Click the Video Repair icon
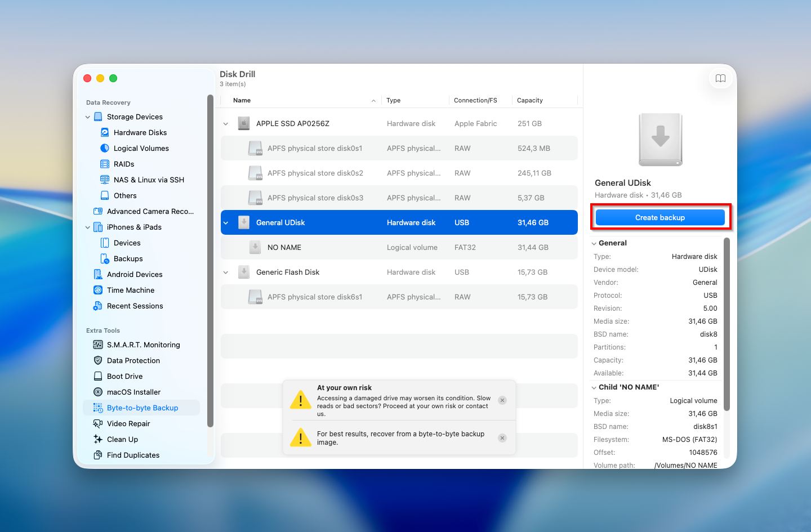Screen dimensions: 811x532 pyautogui.click(x=98, y=423)
